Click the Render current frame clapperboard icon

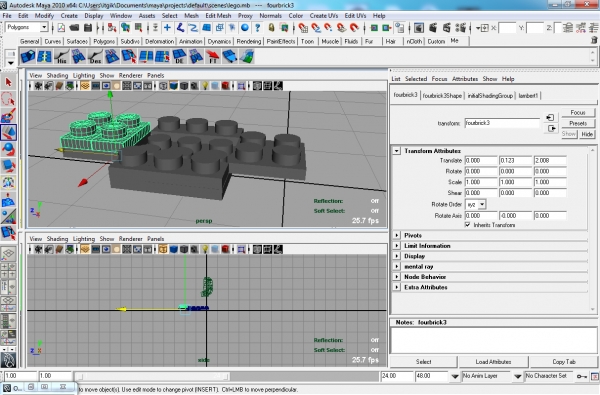click(433, 28)
